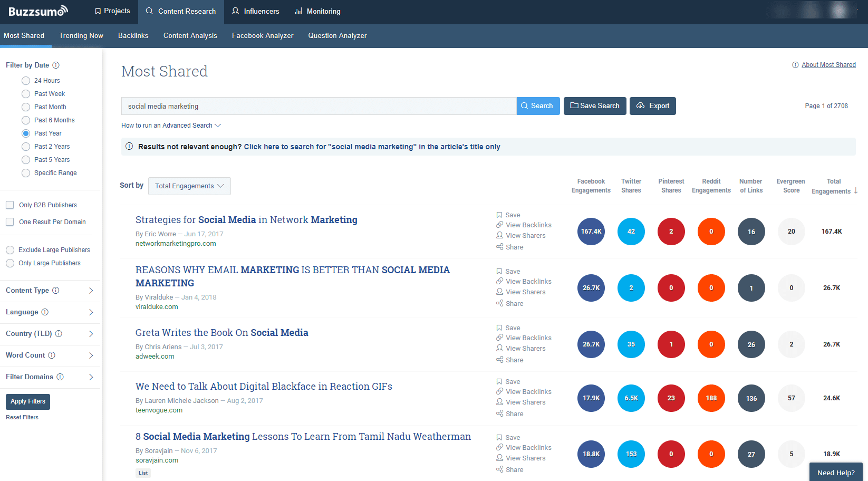
Task: Click the Twitter bubble showing 153
Action: coord(631,454)
